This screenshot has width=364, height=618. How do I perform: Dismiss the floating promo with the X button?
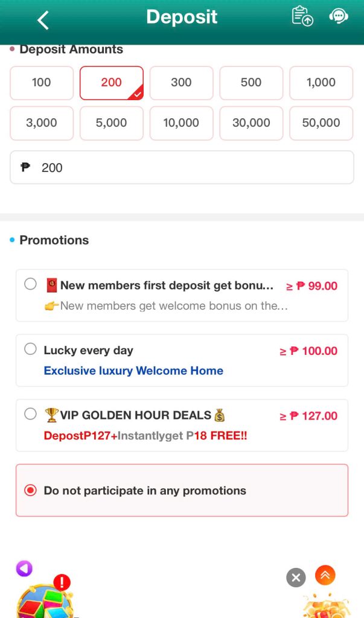pyautogui.click(x=296, y=578)
